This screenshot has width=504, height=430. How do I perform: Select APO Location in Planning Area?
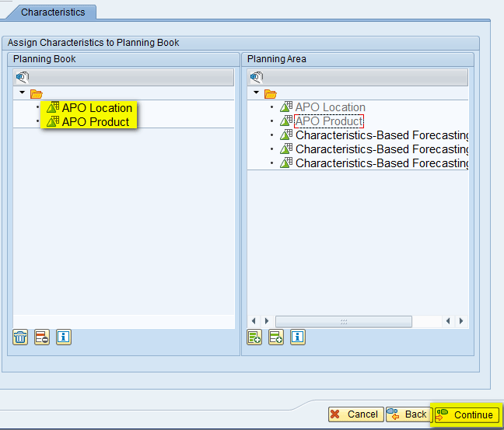[x=331, y=107]
